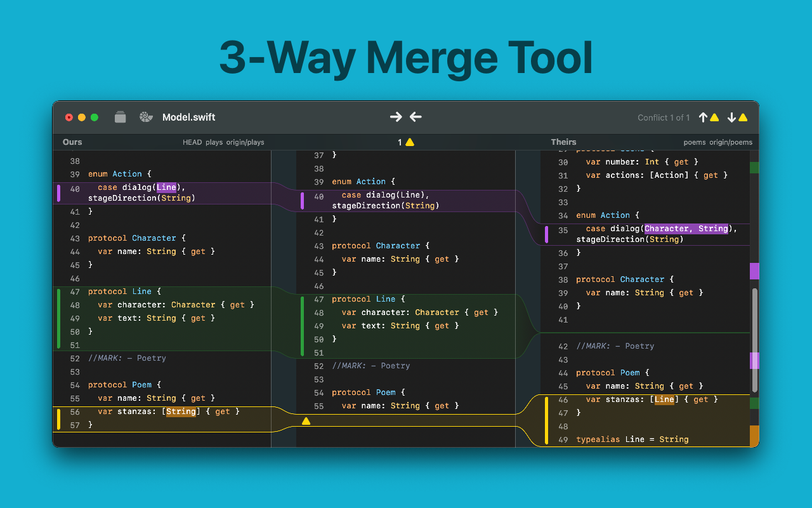812x508 pixels.
Task: Click the 'Ours' pane header
Action: [72, 142]
